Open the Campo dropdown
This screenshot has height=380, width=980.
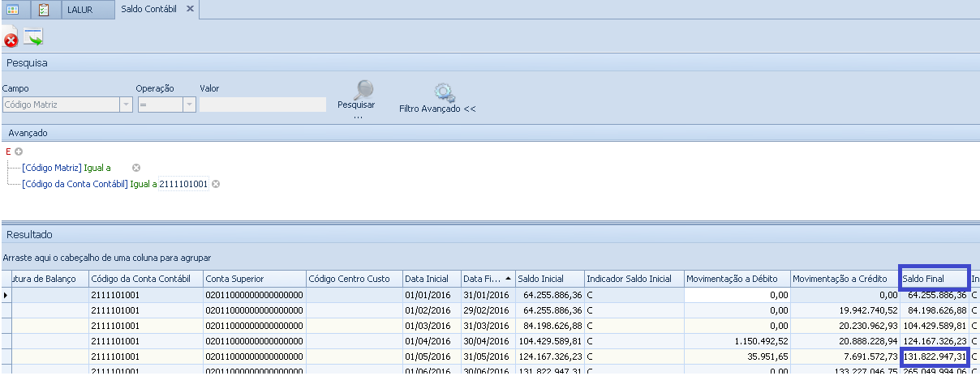(x=126, y=105)
